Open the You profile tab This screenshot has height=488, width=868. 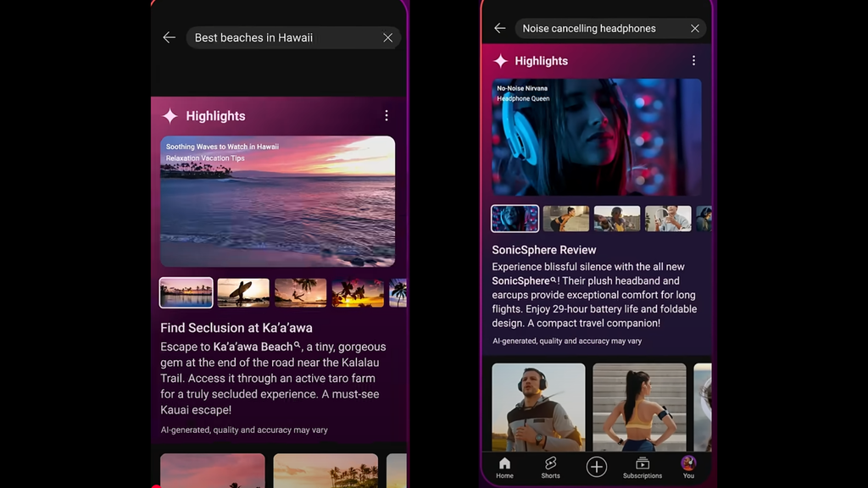[x=688, y=468]
